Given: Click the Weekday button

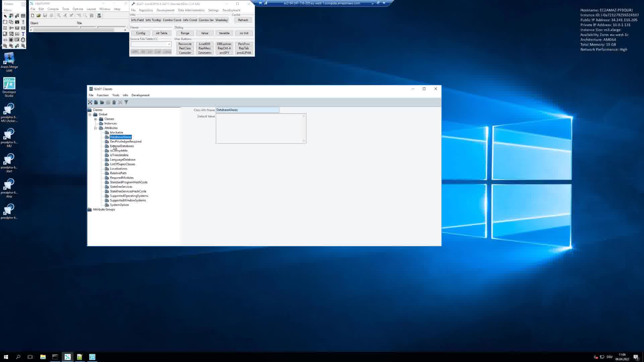Looking at the screenshot, I should [222, 20].
